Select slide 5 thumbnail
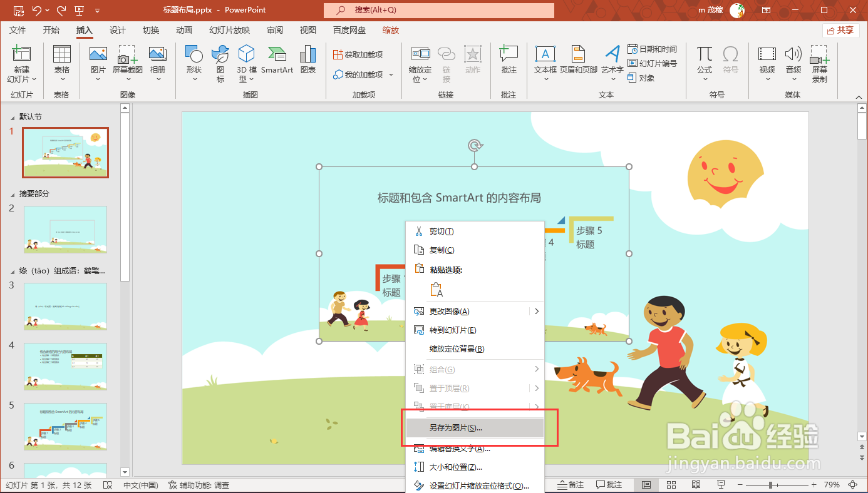The width and height of the screenshot is (868, 493). (x=65, y=426)
